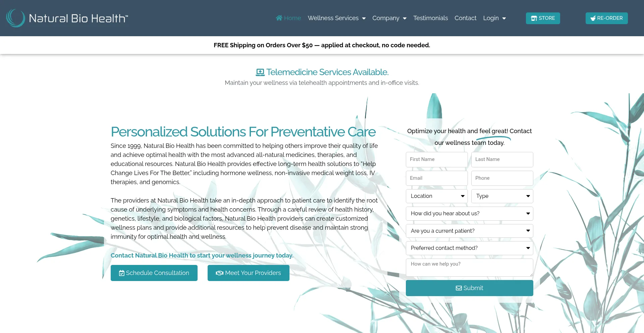
Task: Open the Location dropdown
Action: pos(436,196)
